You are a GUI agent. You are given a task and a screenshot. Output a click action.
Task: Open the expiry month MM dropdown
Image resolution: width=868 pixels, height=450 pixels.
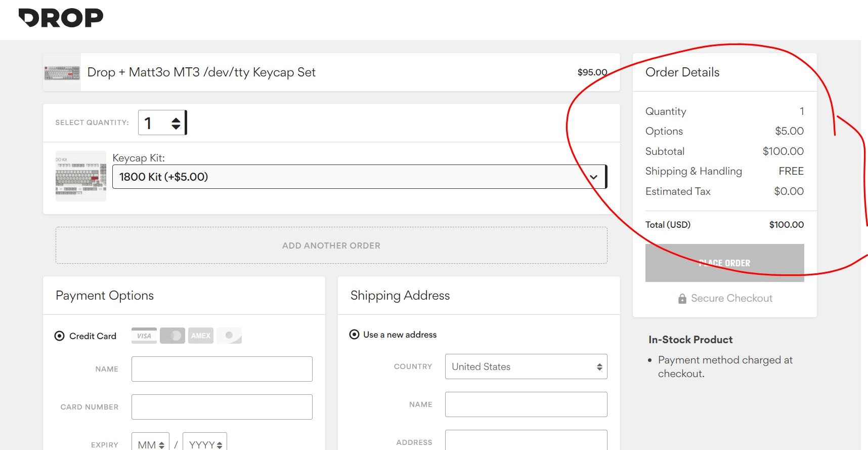[x=150, y=444]
